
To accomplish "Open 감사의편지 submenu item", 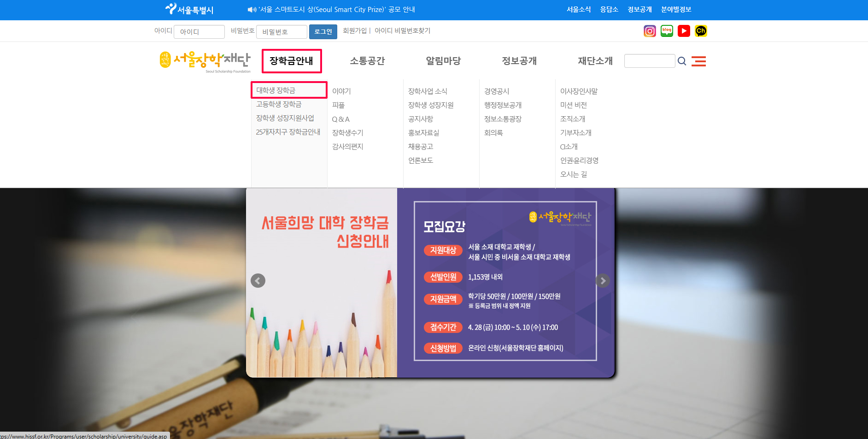I will 348,147.
